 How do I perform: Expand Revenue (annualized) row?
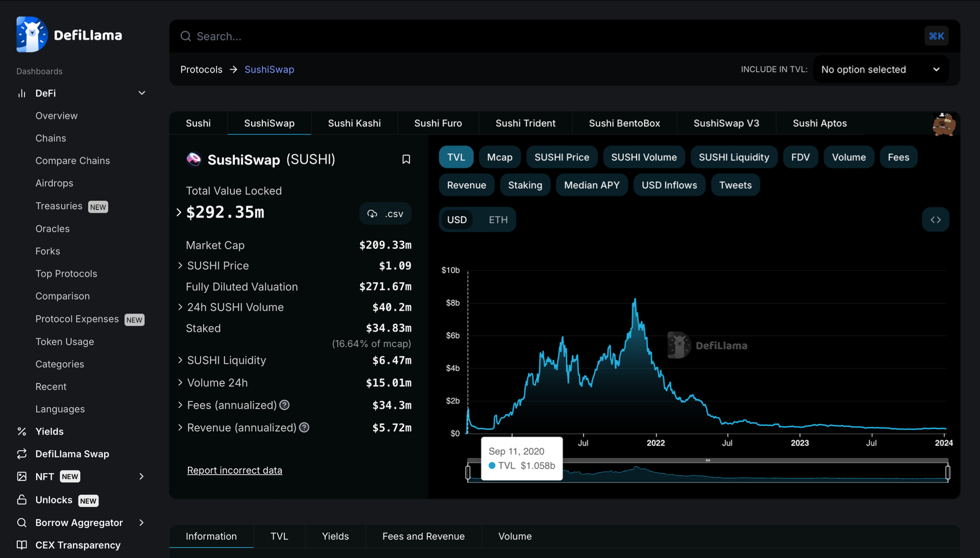tap(180, 427)
